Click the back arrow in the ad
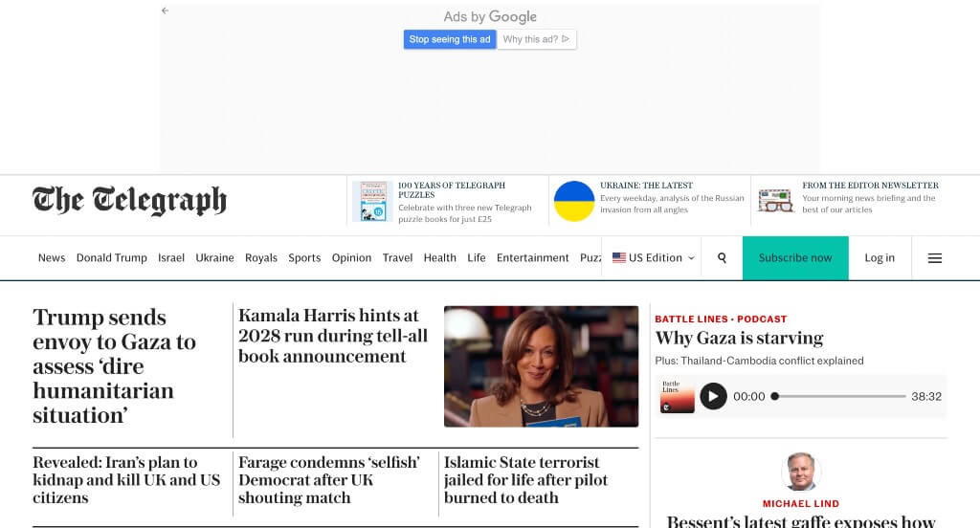 (165, 11)
